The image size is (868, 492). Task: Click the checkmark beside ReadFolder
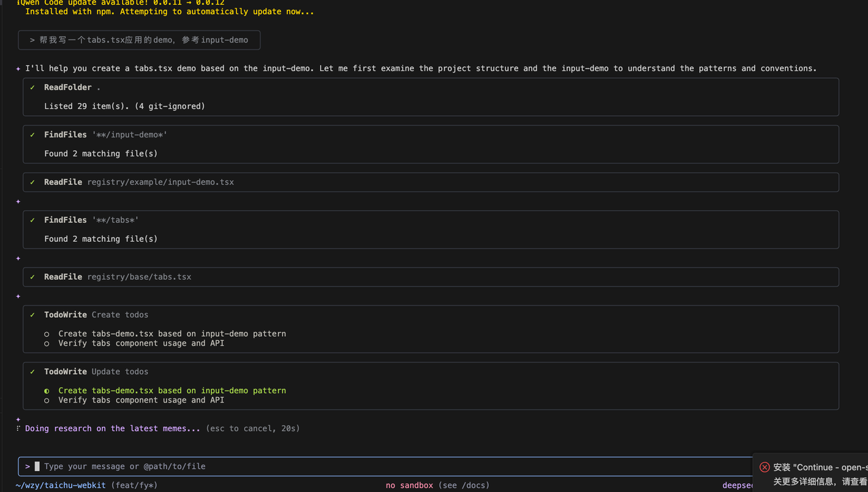(x=32, y=87)
